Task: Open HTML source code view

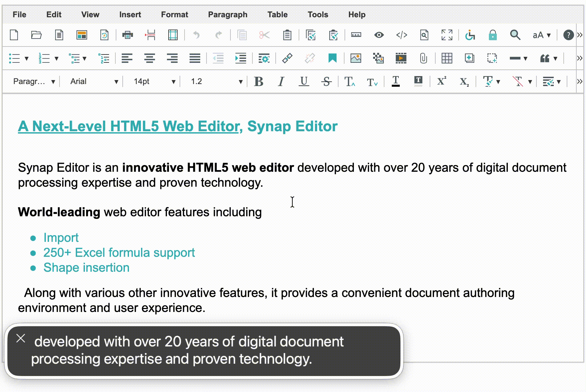Action: [401, 35]
